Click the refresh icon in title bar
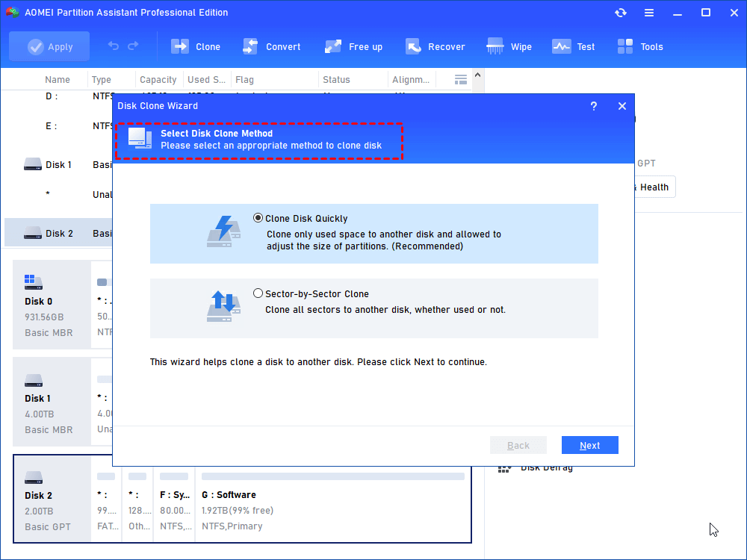The height and width of the screenshot is (560, 747). pos(620,13)
